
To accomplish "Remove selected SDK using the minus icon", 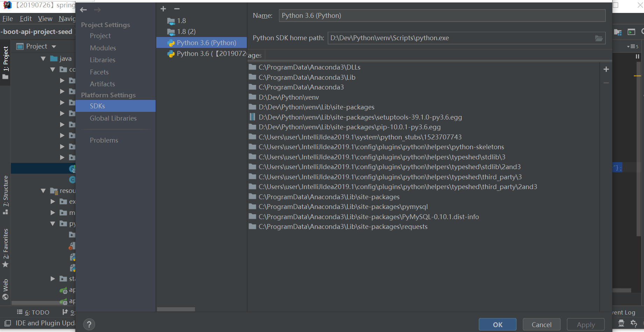I will (177, 9).
